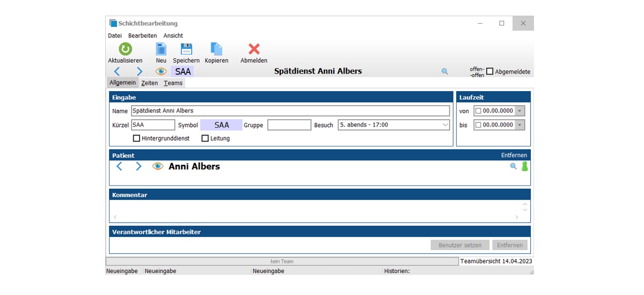Maximize the Schichtbearbeitung window
The image size is (644, 295).
(x=502, y=23)
